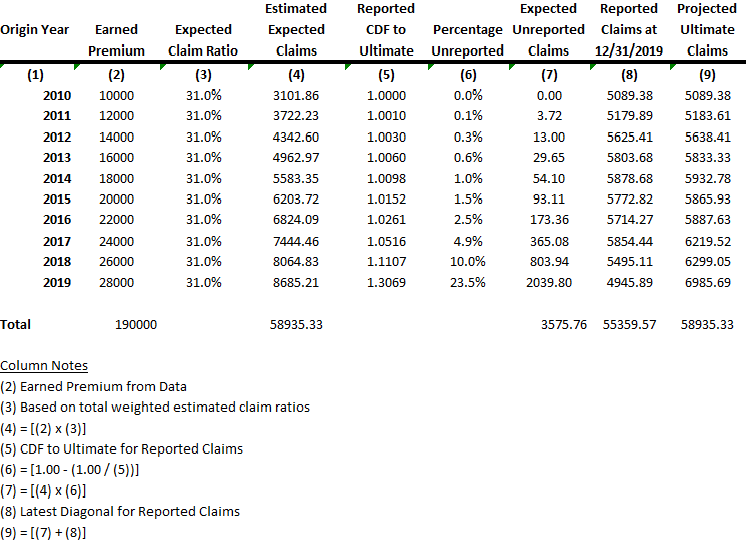Select origin year 2014 cell
This screenshot has width=752, height=542.
[57, 178]
